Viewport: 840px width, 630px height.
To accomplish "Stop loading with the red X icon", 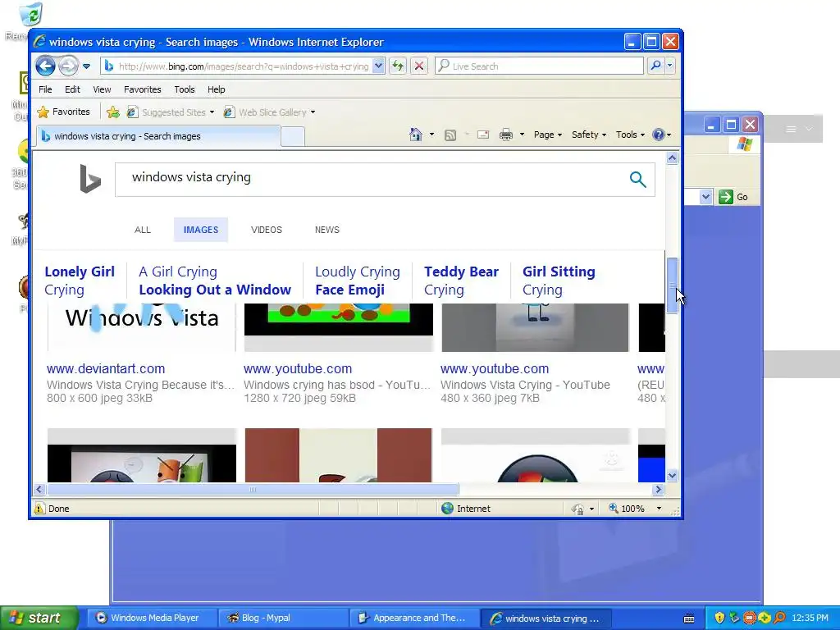I will tap(419, 66).
